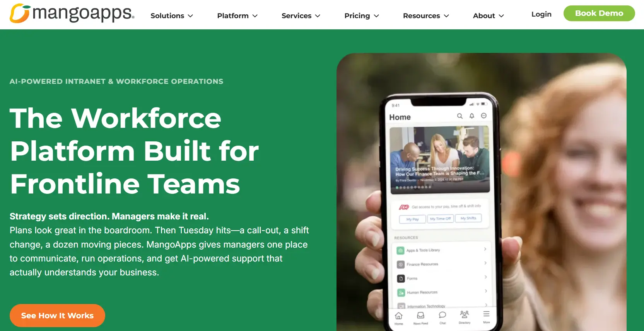Click the carousel dots under phone news image
The width and height of the screenshot is (644, 331).
click(413, 187)
